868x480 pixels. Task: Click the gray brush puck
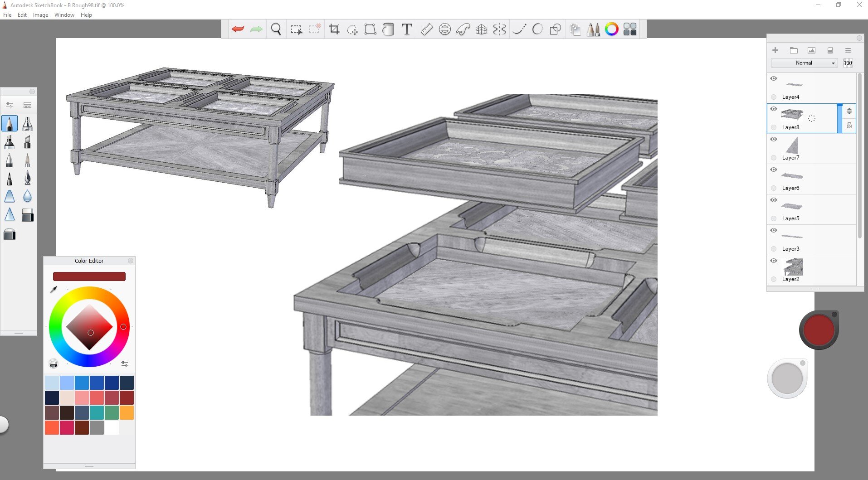click(x=787, y=378)
